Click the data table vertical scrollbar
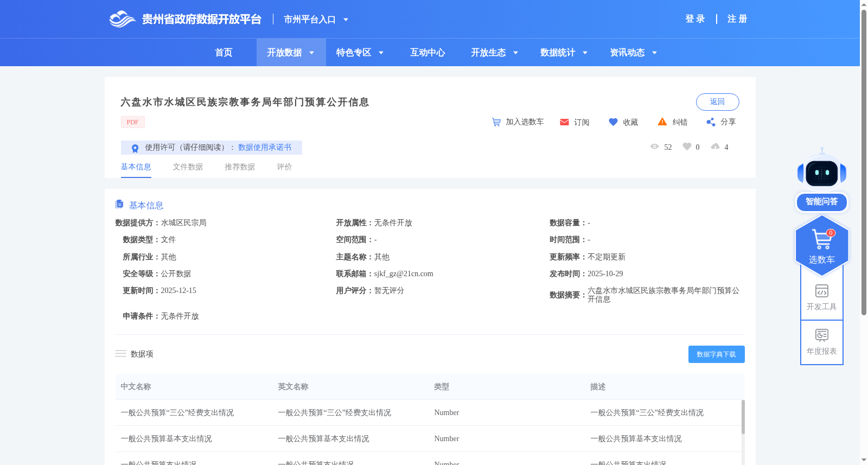 tap(743, 417)
